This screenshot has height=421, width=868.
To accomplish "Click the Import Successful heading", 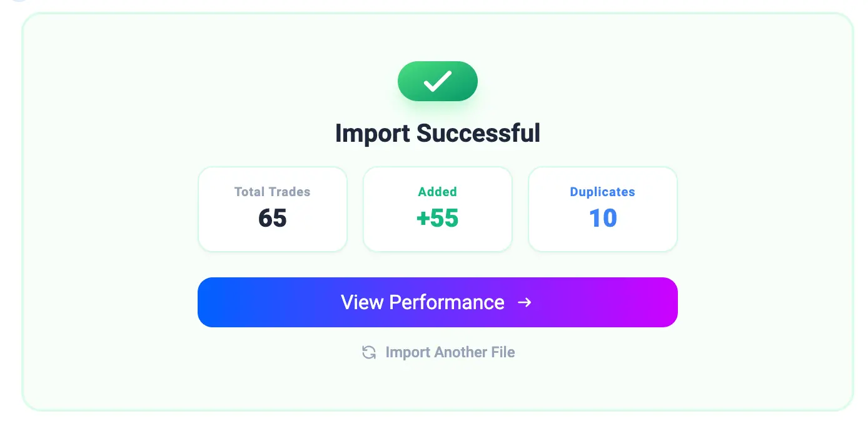I will pos(438,133).
